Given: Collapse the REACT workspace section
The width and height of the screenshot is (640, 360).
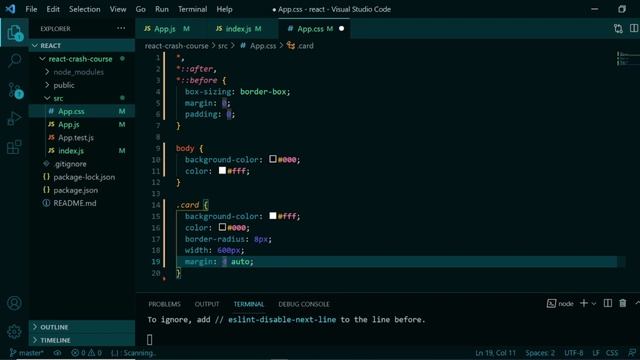Looking at the screenshot, I should [82, 45].
